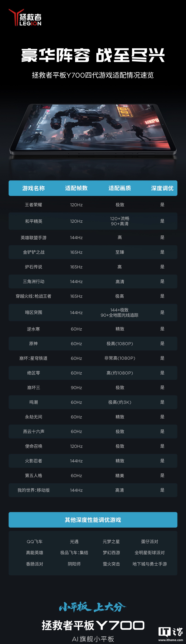Viewport: 186px width, 644px height.
Task: Click the Legion 拯救者 logo
Action: point(25,17)
